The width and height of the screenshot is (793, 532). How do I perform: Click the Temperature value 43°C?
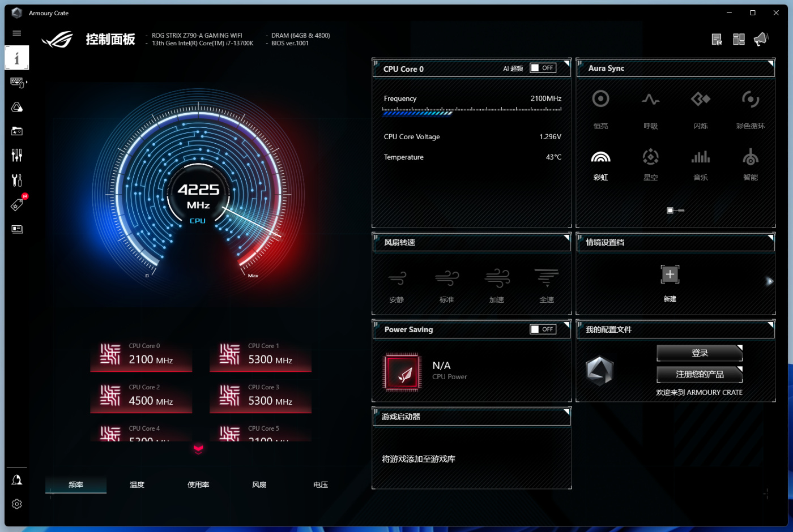pos(554,157)
